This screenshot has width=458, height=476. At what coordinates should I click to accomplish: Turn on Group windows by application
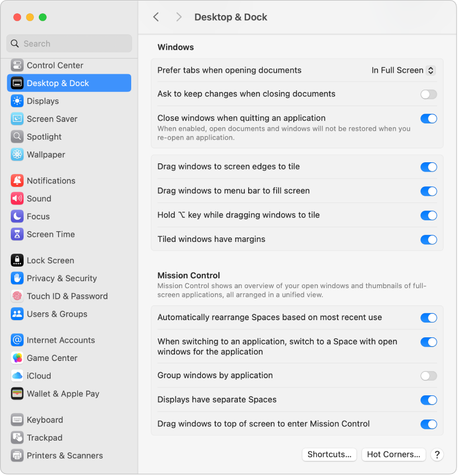[429, 376]
